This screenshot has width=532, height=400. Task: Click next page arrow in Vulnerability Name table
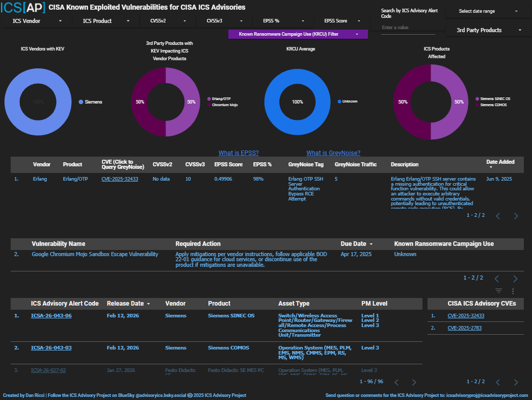(515, 279)
